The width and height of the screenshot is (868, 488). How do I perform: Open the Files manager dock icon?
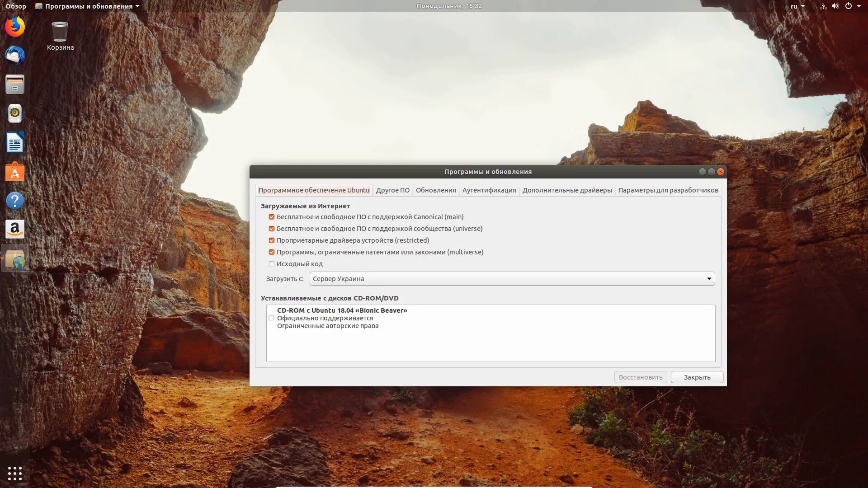click(x=15, y=84)
